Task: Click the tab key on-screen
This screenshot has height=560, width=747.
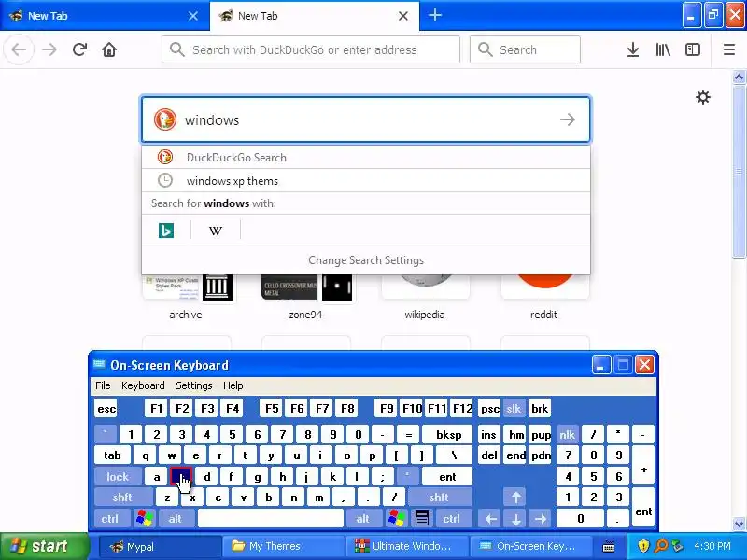Action: (112, 455)
